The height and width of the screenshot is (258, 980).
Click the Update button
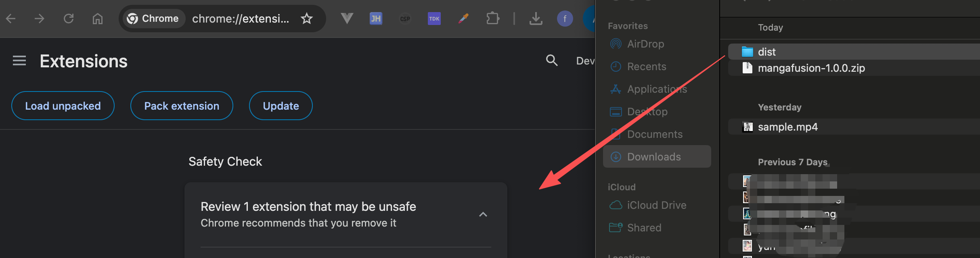[281, 106]
